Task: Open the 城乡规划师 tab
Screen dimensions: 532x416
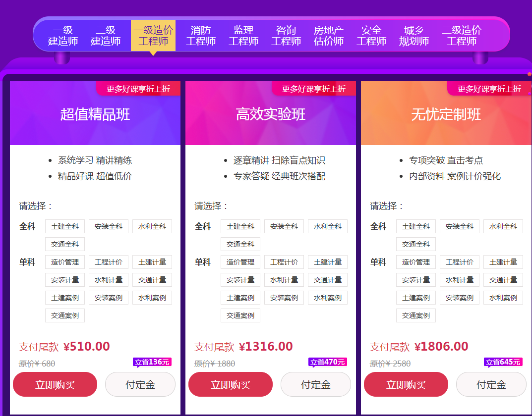Action: point(414,36)
